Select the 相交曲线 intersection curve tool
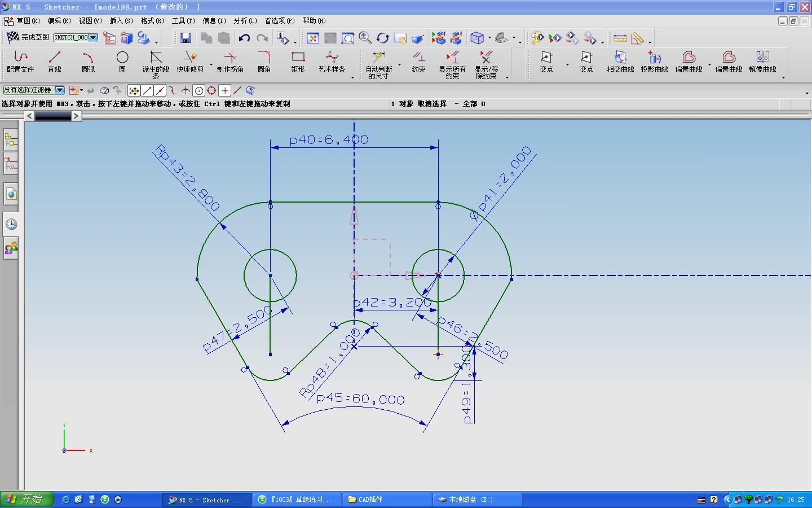 [620, 62]
